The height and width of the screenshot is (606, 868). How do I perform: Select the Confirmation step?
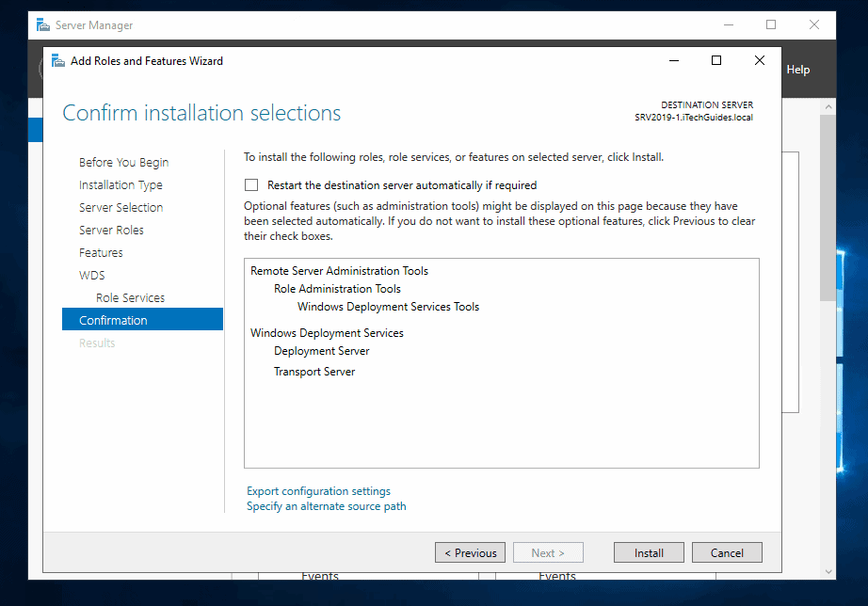[111, 319]
